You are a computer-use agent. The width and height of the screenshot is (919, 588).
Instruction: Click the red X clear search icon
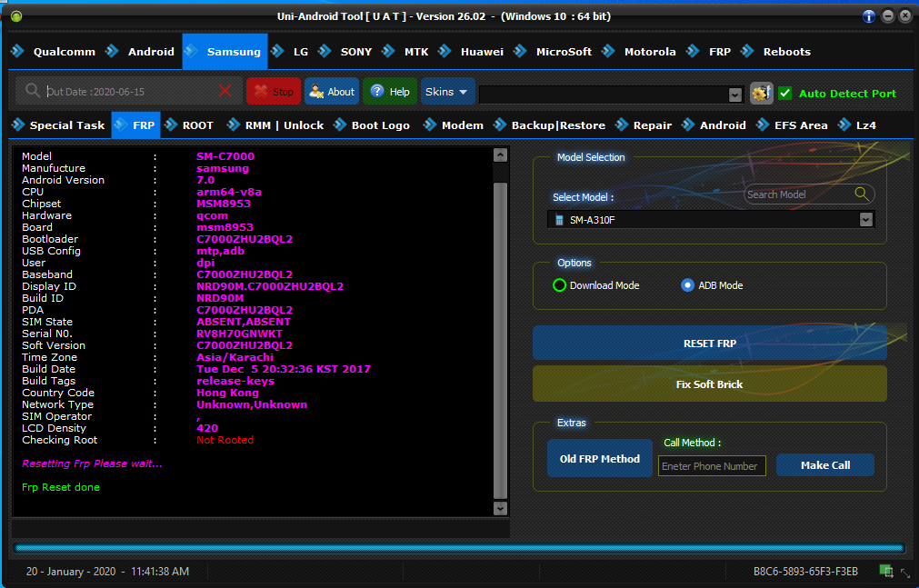click(225, 91)
